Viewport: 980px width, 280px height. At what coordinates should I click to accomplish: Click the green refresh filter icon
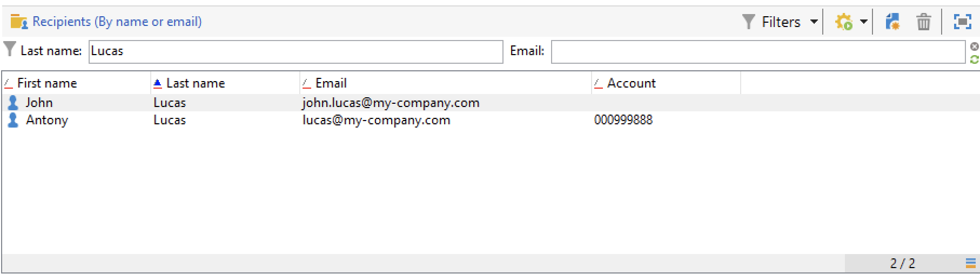tap(975, 59)
